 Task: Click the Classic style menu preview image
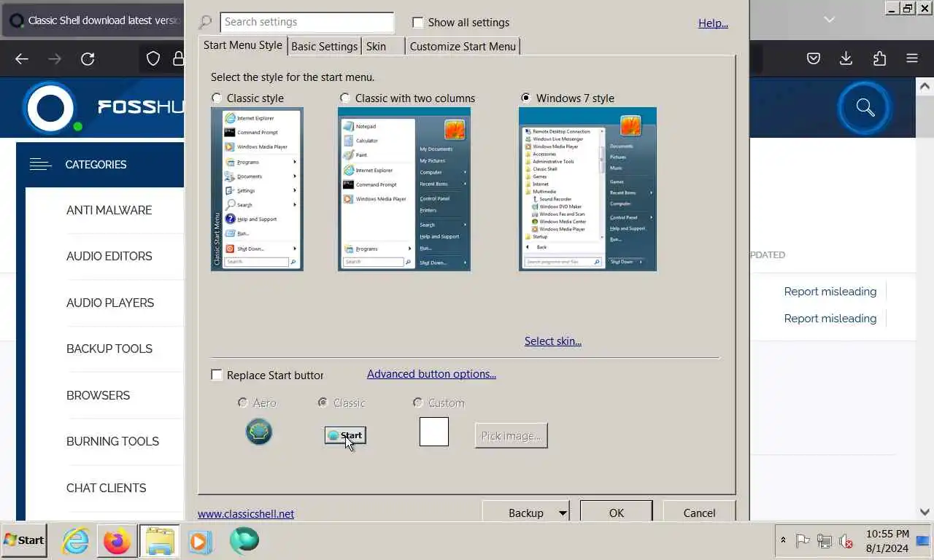[x=257, y=190]
